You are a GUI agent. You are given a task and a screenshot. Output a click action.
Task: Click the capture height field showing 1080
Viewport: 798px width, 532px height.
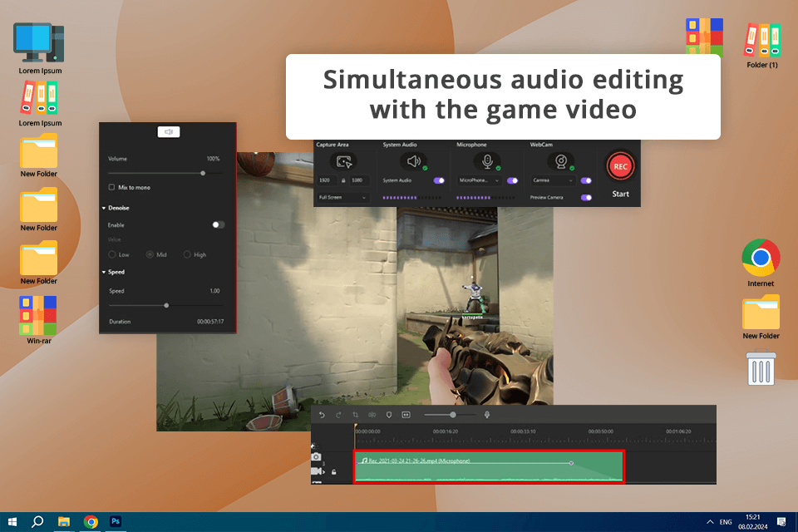click(358, 180)
